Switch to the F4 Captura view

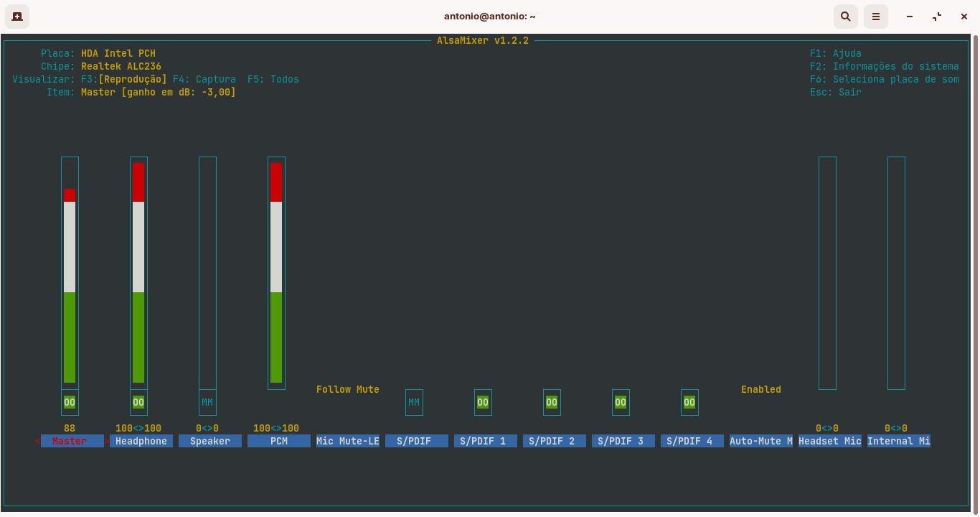204,79
